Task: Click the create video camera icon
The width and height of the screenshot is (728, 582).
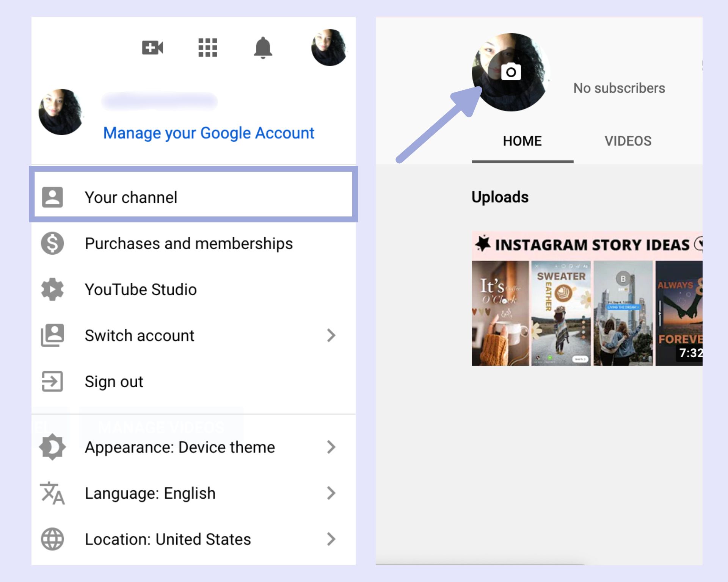Action: 152,48
